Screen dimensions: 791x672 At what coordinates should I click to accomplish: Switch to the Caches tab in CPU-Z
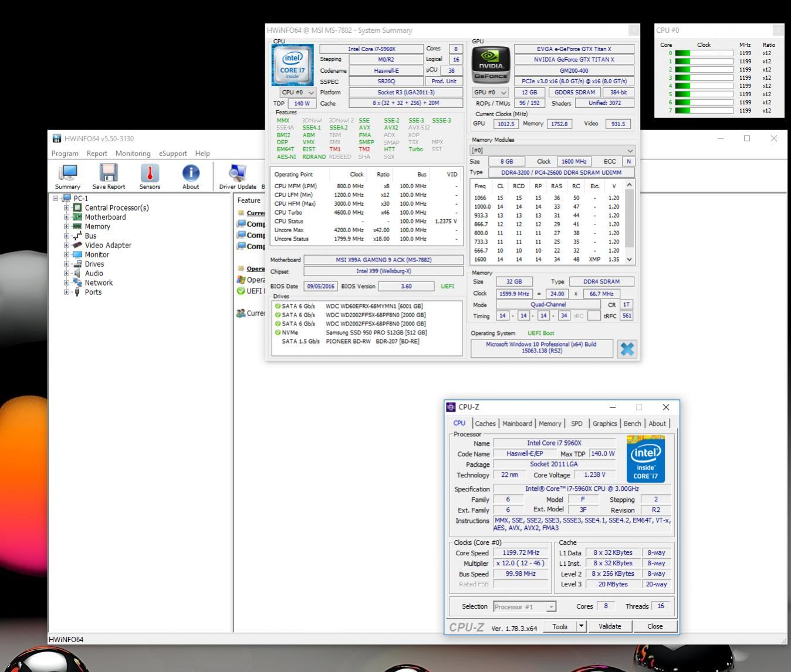coord(485,423)
